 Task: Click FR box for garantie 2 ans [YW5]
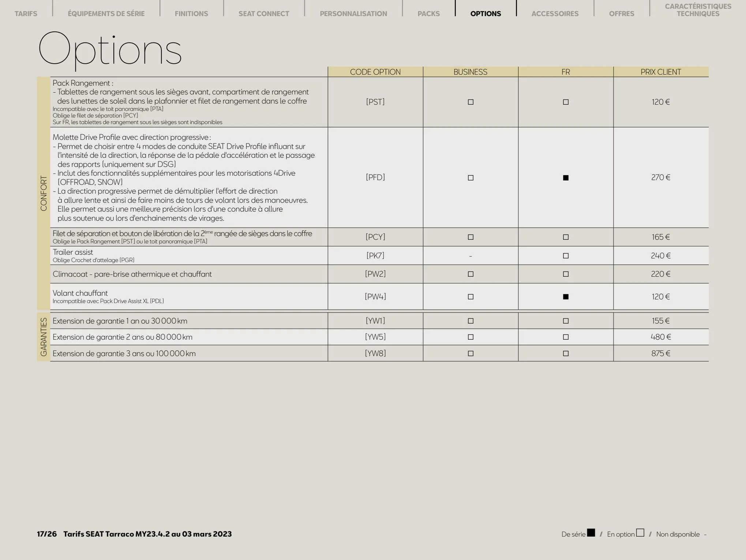click(x=566, y=337)
